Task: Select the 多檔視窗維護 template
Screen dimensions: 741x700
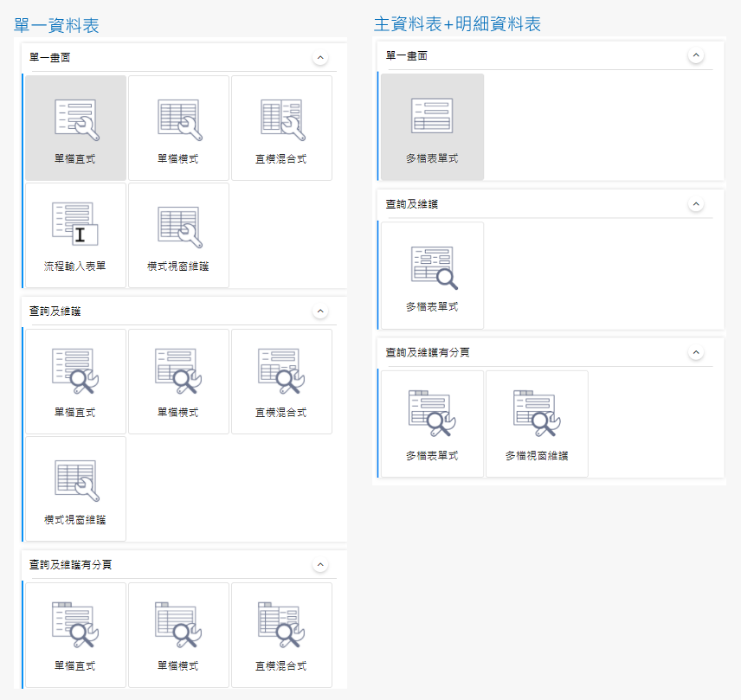Action: pos(537,424)
